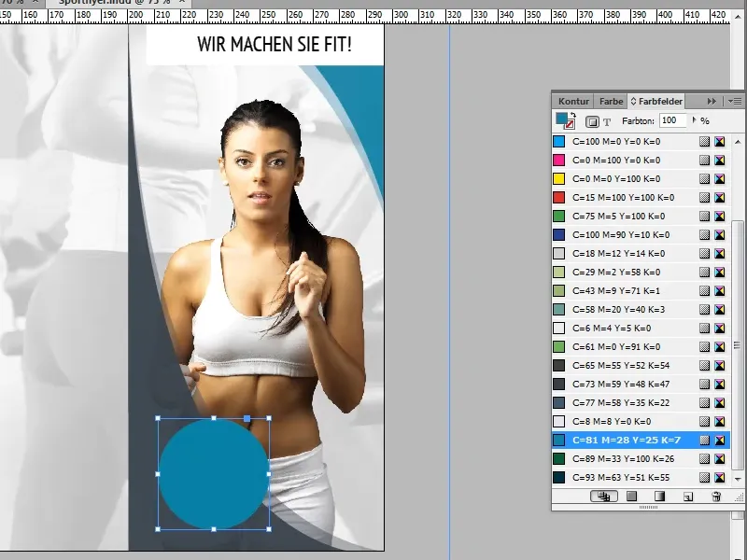
Task: Select the Formatting affects container icon
Action: pyautogui.click(x=592, y=122)
